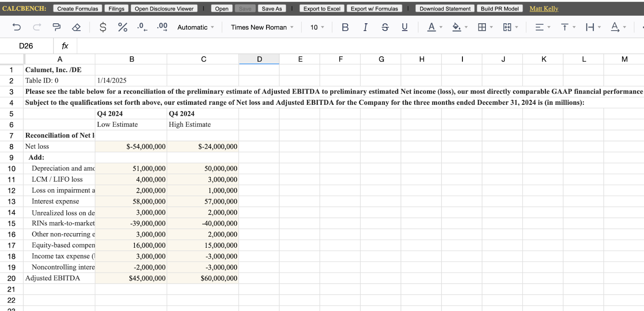Image resolution: width=644 pixels, height=311 pixels.
Task: Apply currency format with dollar icon
Action: point(103,27)
